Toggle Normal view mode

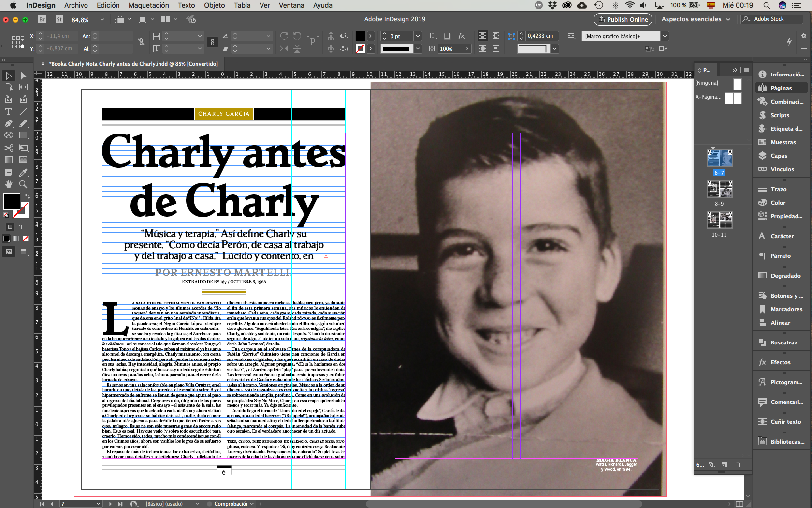pyautogui.click(x=9, y=252)
